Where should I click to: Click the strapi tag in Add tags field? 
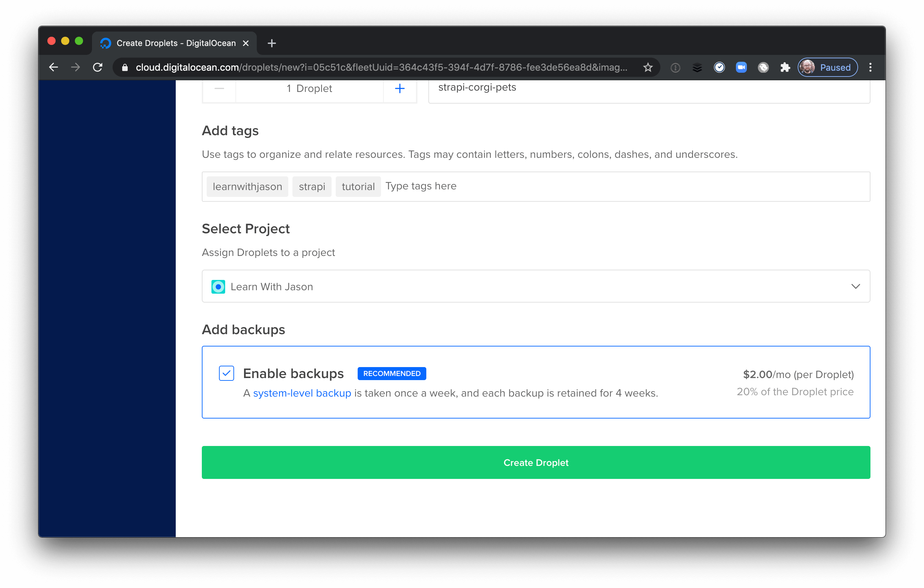(312, 186)
